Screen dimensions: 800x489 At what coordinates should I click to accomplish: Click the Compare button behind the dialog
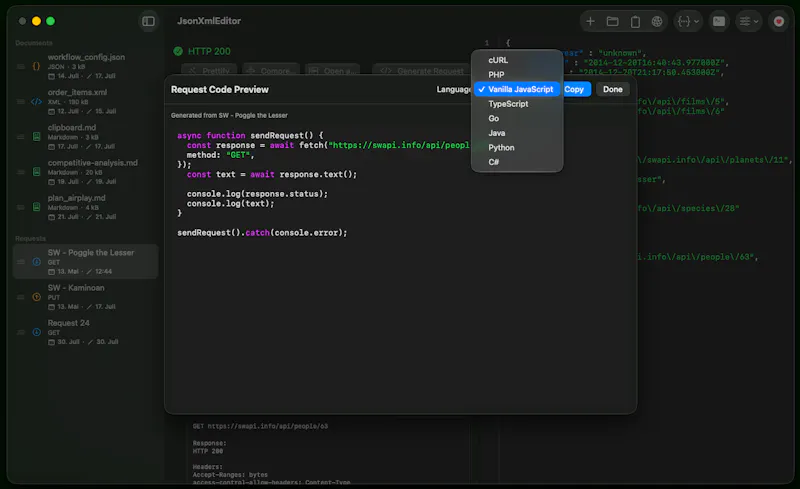pyautogui.click(x=271, y=70)
